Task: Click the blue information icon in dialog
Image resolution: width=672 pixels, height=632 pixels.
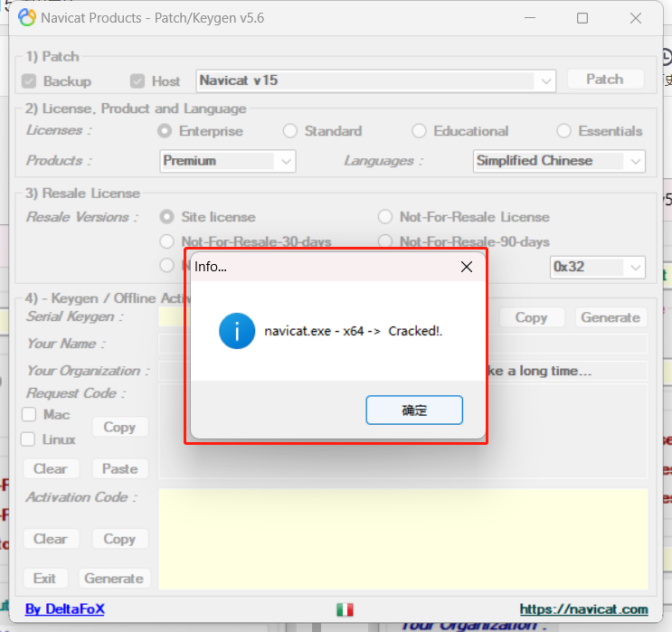Action: click(237, 331)
